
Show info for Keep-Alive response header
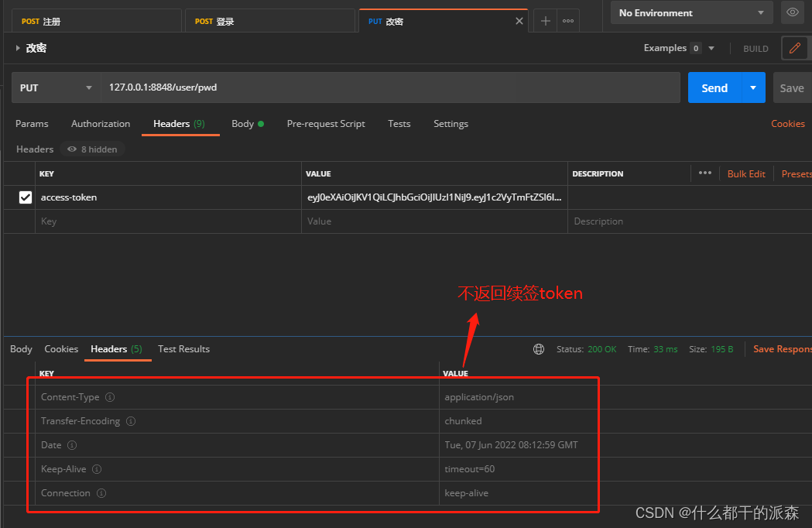tap(97, 469)
